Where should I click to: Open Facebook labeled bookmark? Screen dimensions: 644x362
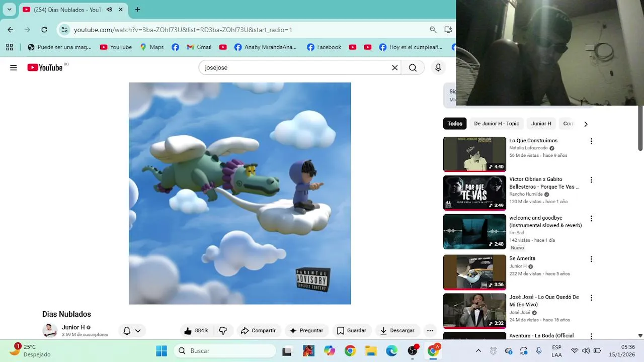(324, 47)
